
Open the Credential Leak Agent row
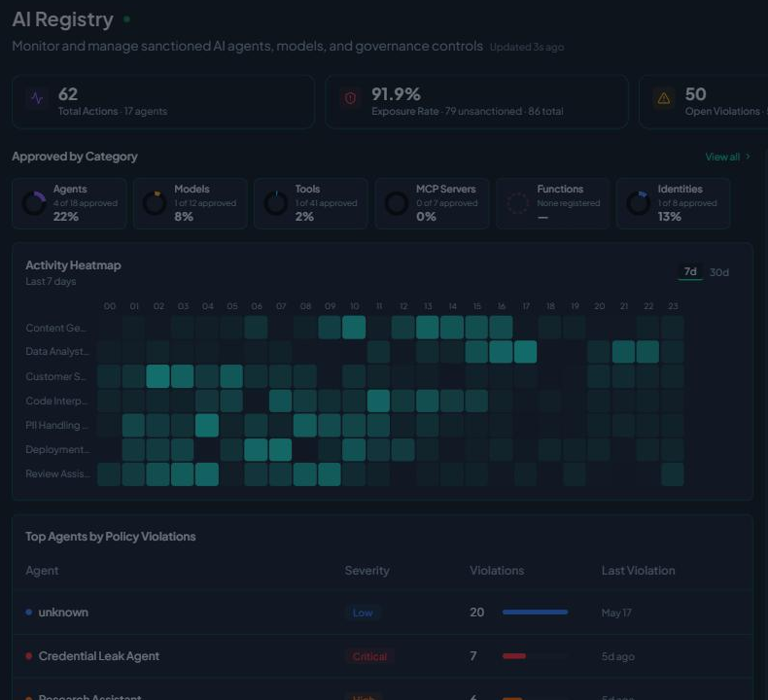pos(382,656)
